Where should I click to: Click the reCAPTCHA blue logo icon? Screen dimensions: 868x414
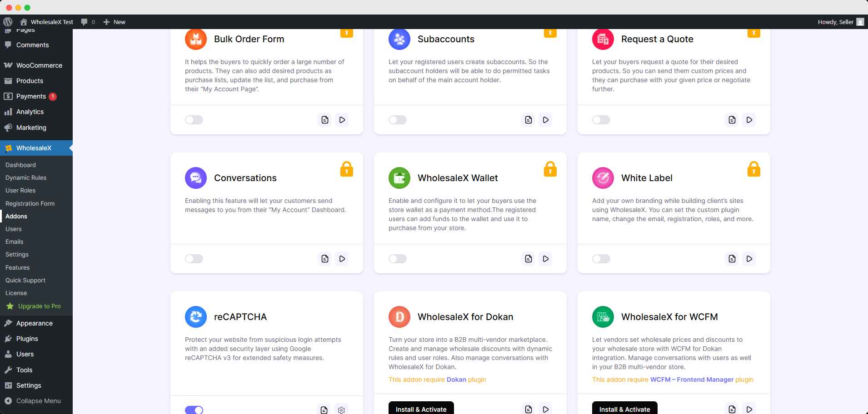(x=196, y=317)
